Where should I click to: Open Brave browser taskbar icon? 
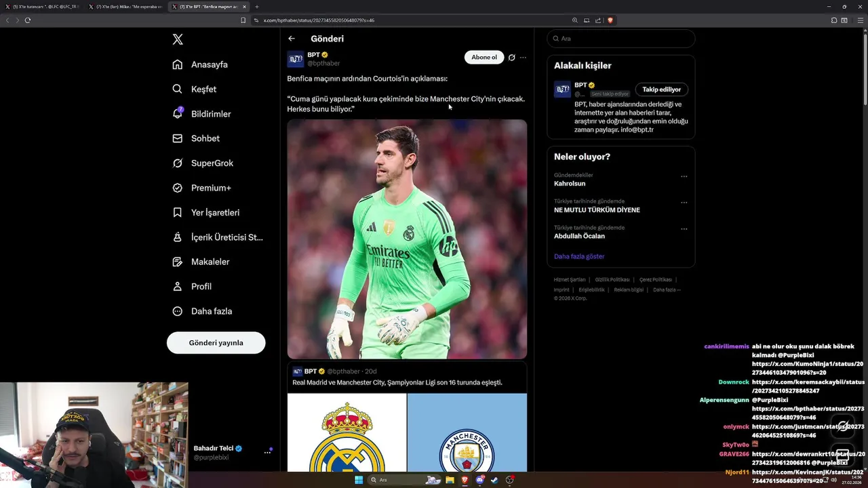pyautogui.click(x=465, y=480)
